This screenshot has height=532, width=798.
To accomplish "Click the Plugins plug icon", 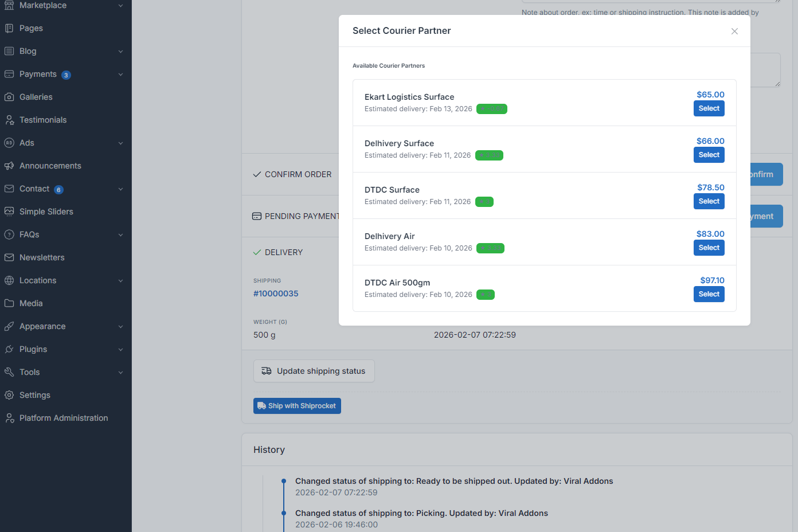I will point(9,349).
